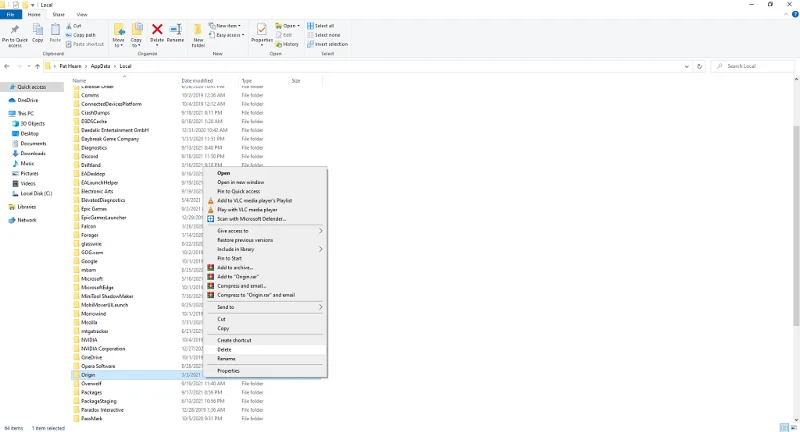Image resolution: width=800 pixels, height=432 pixels.
Task: Choose Add to "Origin.rar" in context menu
Action: 265,277
